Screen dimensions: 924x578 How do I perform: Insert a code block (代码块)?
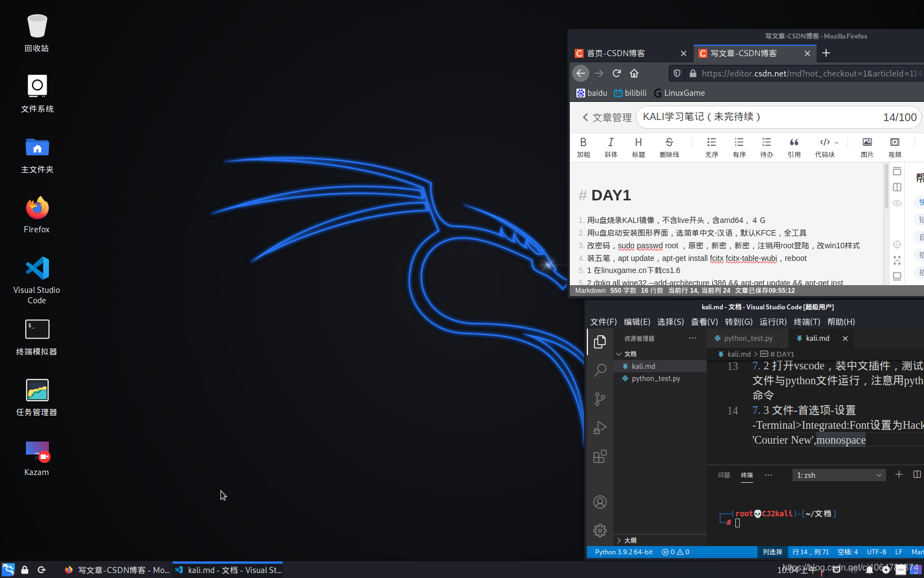click(824, 147)
